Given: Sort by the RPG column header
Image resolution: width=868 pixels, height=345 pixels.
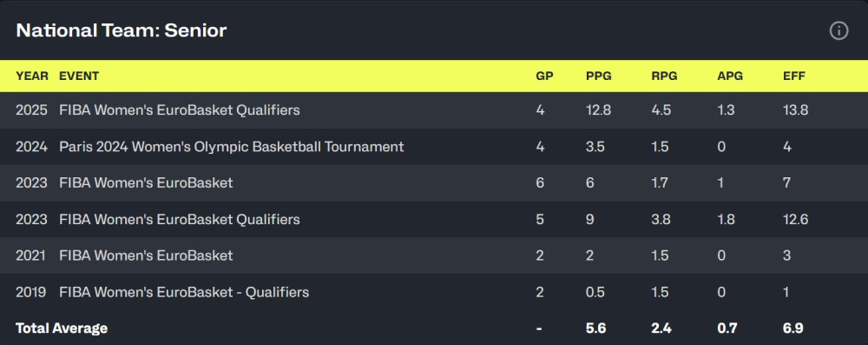Looking at the screenshot, I should tap(664, 76).
